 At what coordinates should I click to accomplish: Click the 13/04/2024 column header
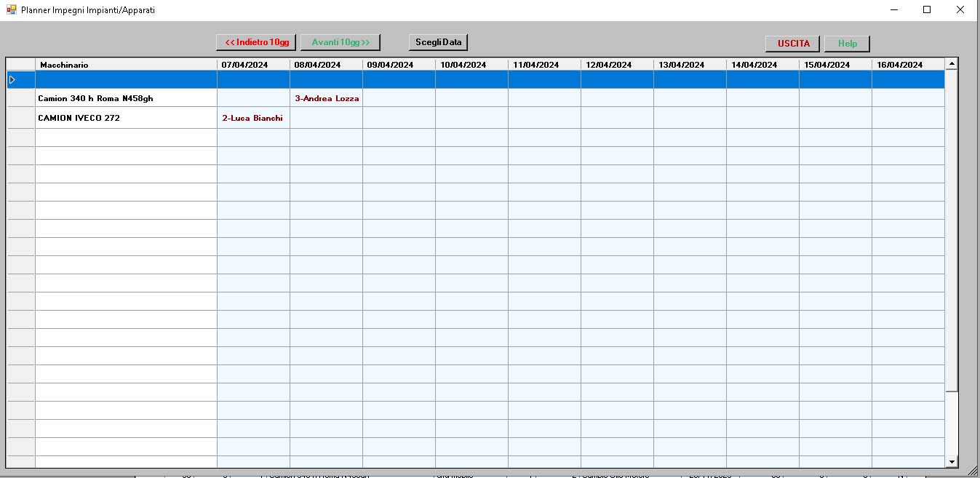690,65
